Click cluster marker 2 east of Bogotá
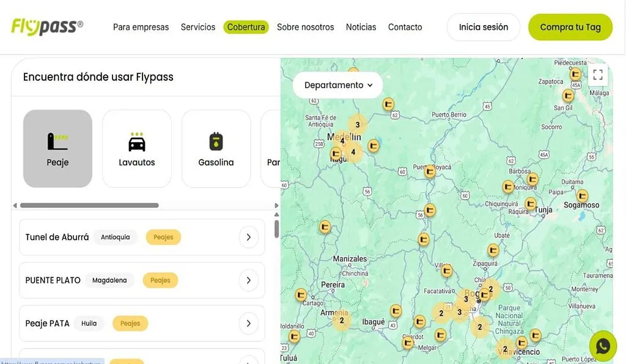Viewport: 626px width, 364px height. tap(491, 289)
